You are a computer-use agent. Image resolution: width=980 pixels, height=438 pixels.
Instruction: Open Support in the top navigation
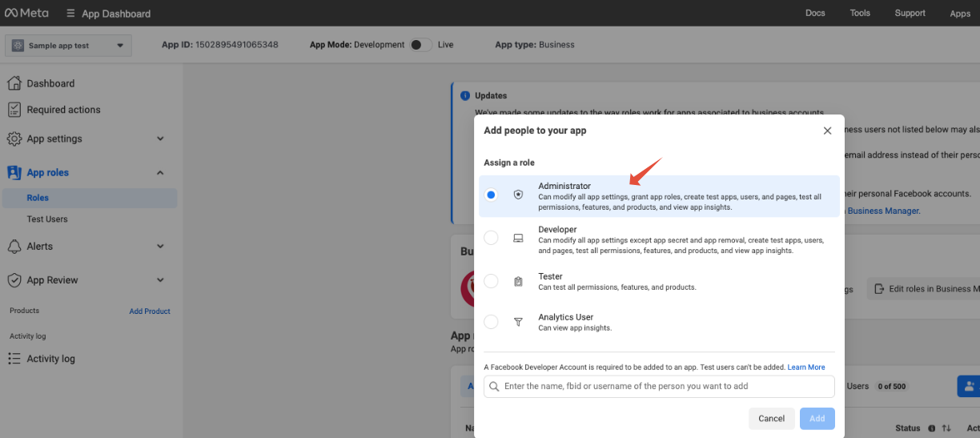point(910,13)
